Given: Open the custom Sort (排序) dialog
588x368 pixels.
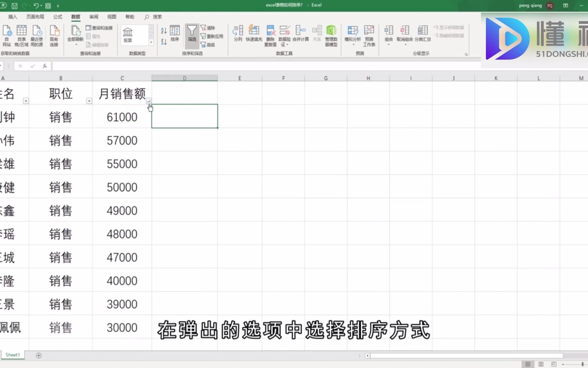Looking at the screenshot, I should click(175, 33).
